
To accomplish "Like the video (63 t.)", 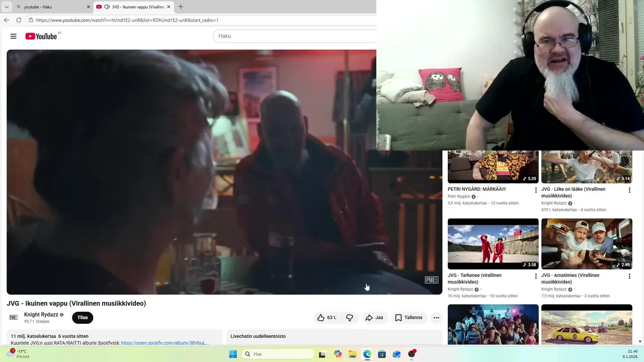I will pyautogui.click(x=327, y=318).
